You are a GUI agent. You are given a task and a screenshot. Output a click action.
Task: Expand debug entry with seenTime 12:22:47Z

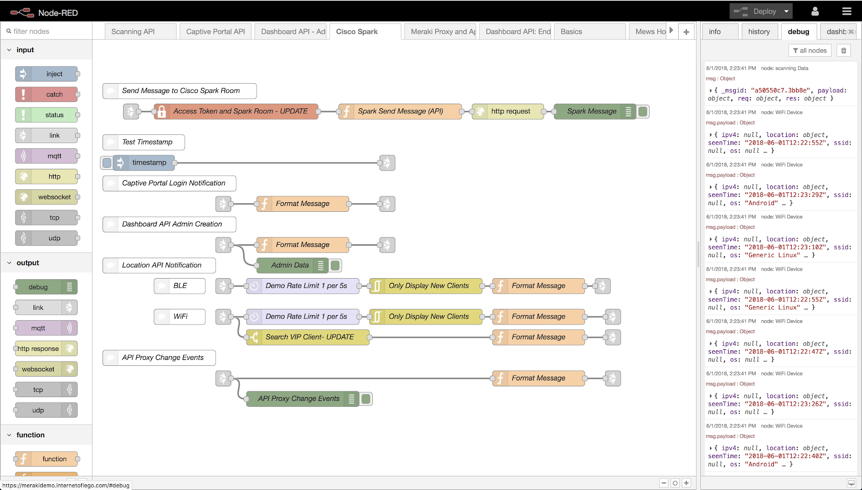(x=710, y=344)
